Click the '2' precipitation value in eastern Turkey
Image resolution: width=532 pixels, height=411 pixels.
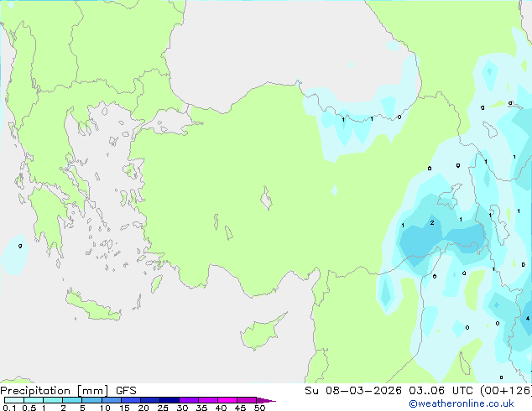point(432,223)
